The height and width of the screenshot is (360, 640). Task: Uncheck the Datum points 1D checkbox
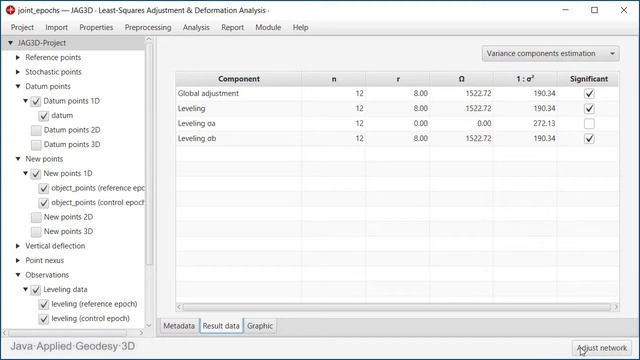tap(36, 101)
